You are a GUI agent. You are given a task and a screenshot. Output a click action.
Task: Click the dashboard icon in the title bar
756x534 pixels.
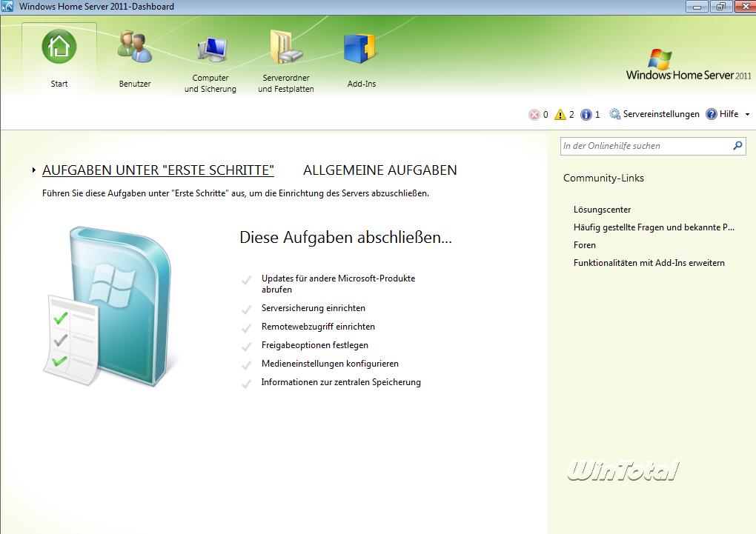pyautogui.click(x=7, y=6)
